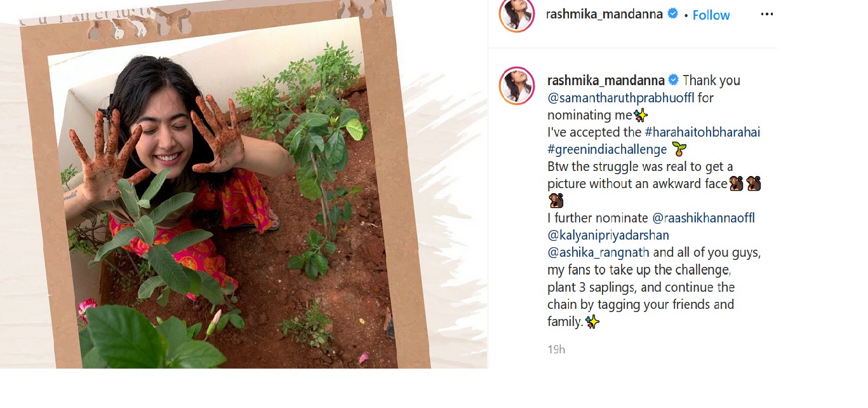Screen dimensions: 868x408
Task: Click the caption profile picture avatar
Action: click(517, 85)
